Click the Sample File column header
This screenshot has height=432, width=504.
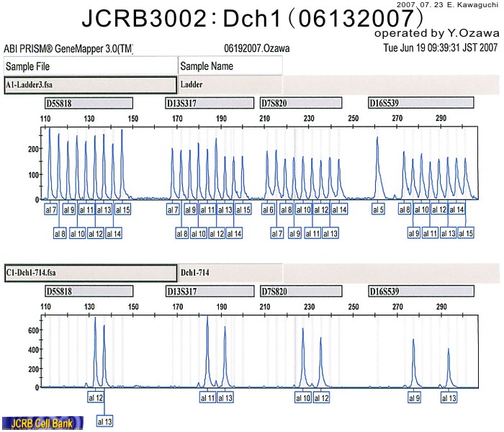click(91, 66)
